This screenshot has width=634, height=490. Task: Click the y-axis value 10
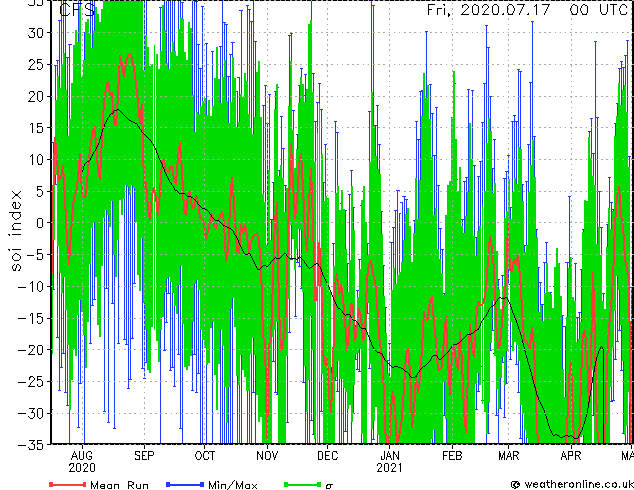point(35,159)
